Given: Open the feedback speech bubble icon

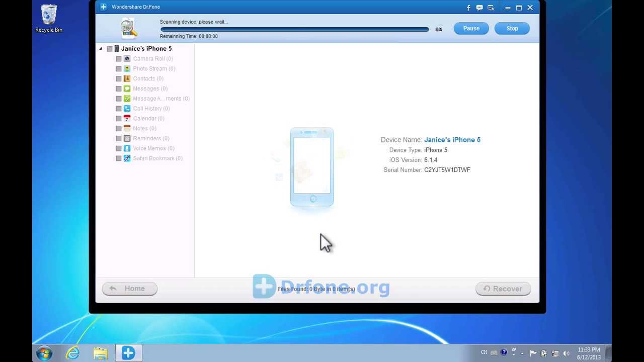Looking at the screenshot, I should [x=479, y=8].
